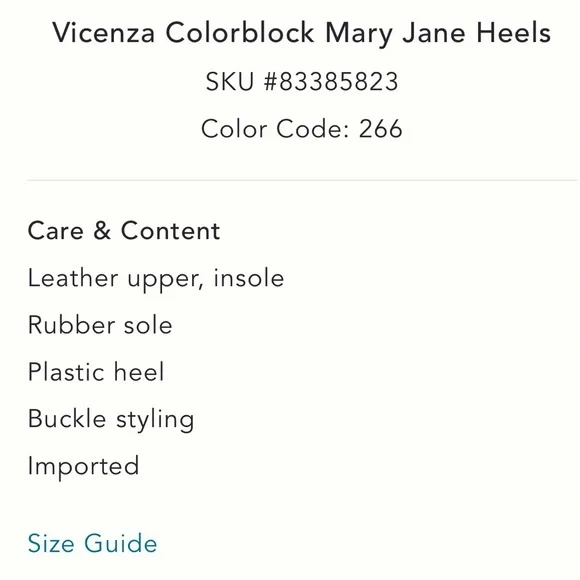Image resolution: width=580 pixels, height=580 pixels.
Task: Click the Care & Content heading
Action: [124, 231]
